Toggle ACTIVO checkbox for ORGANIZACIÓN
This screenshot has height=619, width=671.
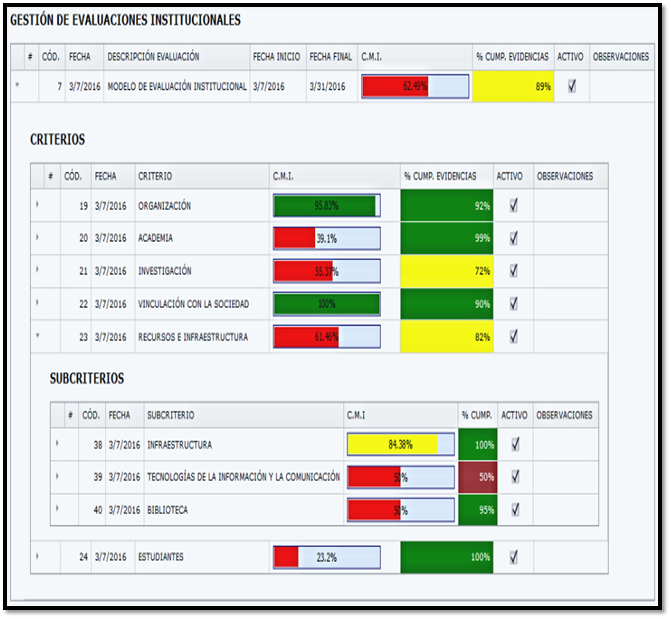[x=514, y=206]
